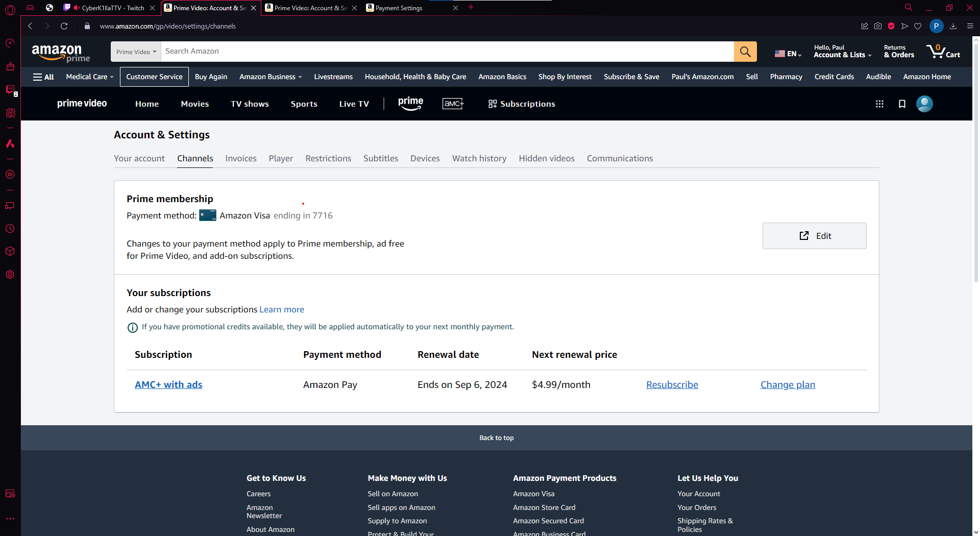
Task: Expand the Medical Care menu
Action: tap(89, 77)
